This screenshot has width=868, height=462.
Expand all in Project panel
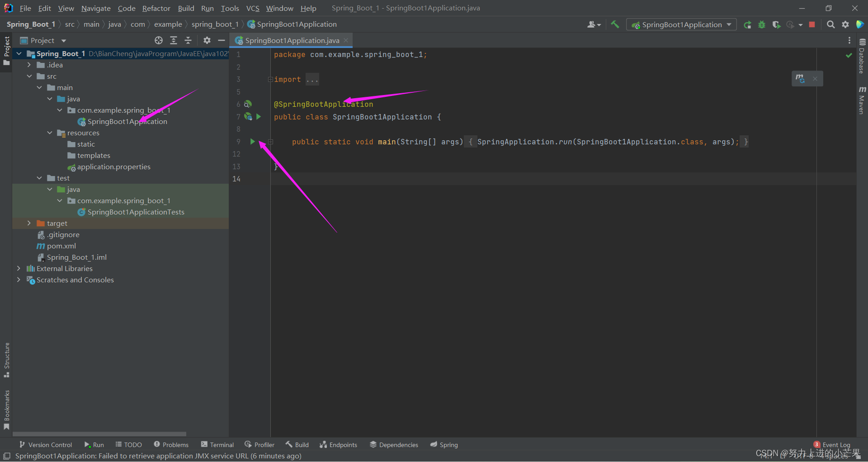point(174,41)
